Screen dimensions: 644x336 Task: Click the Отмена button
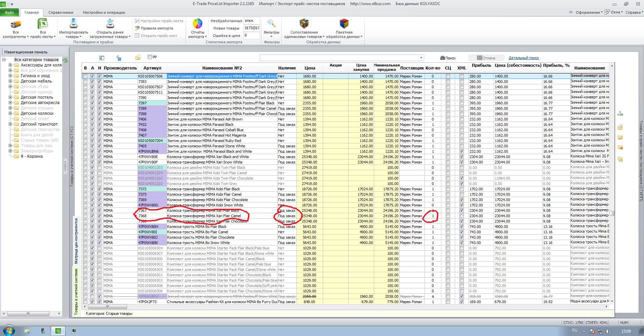[x=486, y=58]
